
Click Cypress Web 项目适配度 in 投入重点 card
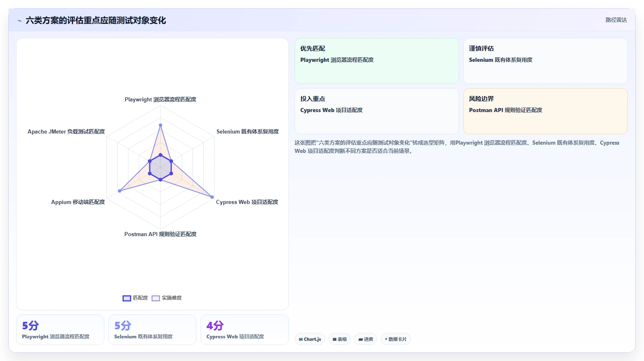331,110
